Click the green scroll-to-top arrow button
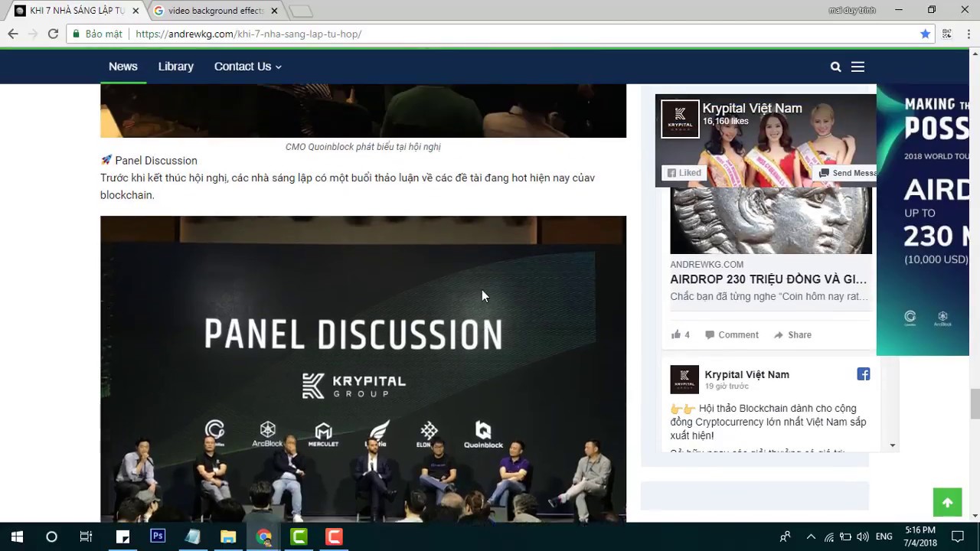 [947, 502]
